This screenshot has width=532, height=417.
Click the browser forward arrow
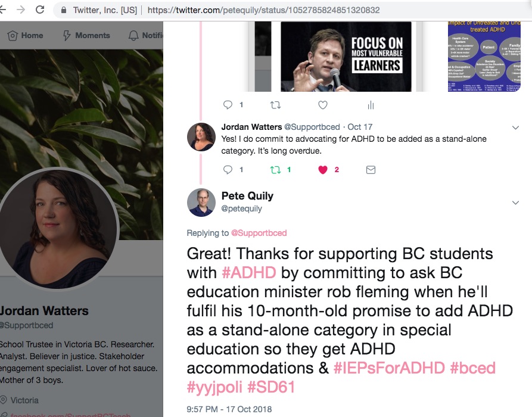[x=21, y=10]
